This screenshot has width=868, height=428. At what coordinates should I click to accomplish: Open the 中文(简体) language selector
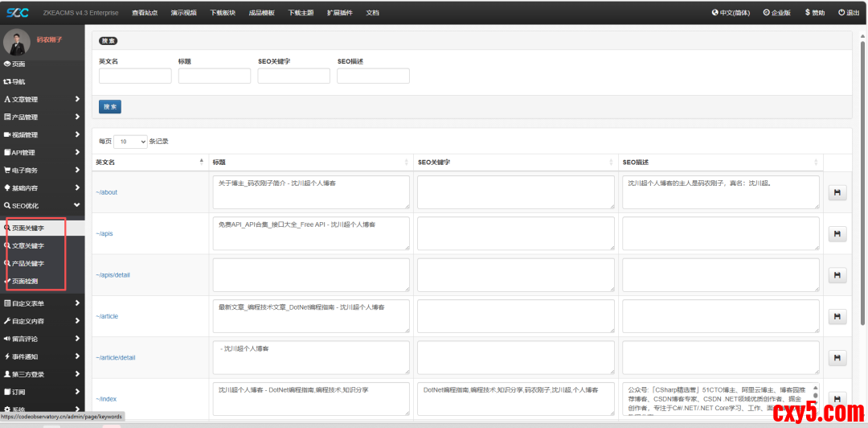(732, 13)
